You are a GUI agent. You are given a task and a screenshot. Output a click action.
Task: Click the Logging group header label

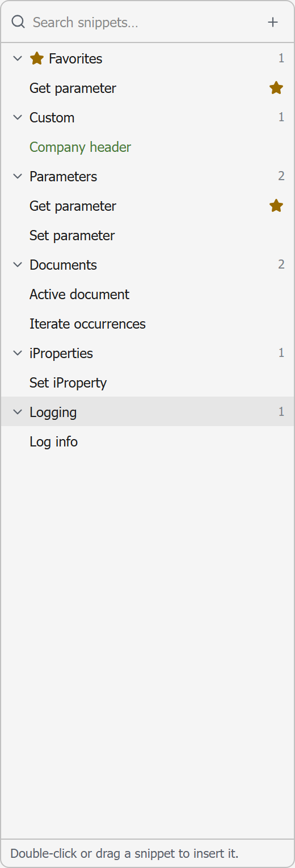(x=53, y=412)
